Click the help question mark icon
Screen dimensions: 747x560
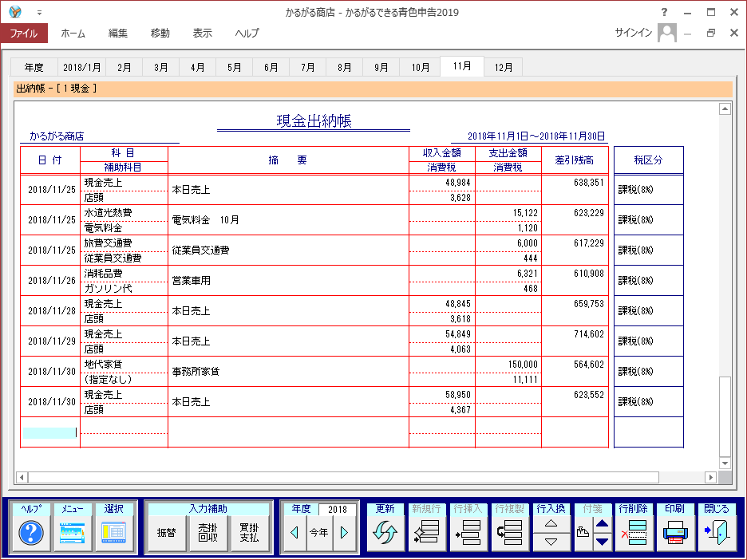point(31,533)
